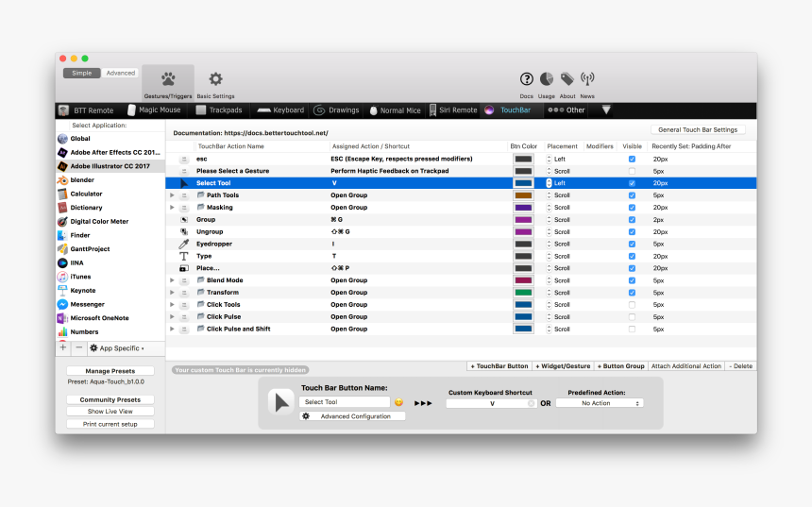This screenshot has width=812, height=507.
Task: Select Adobe After Effects CC app icon
Action: (x=62, y=152)
